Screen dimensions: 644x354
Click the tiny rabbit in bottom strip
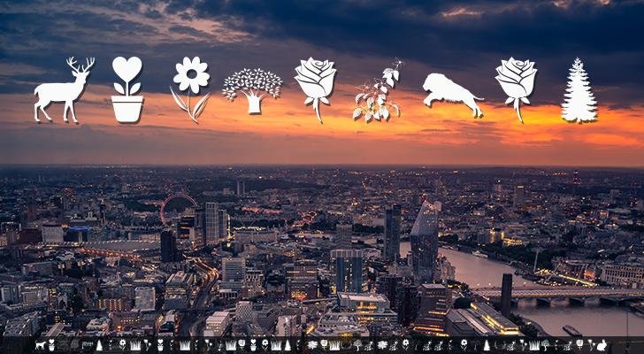602,344
